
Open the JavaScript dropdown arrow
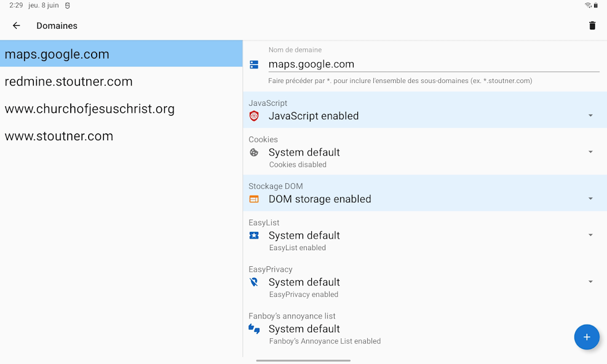[590, 116]
